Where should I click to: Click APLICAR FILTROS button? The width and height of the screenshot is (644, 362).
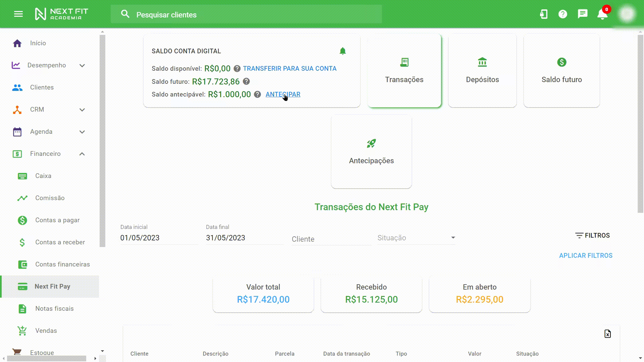pos(585,255)
